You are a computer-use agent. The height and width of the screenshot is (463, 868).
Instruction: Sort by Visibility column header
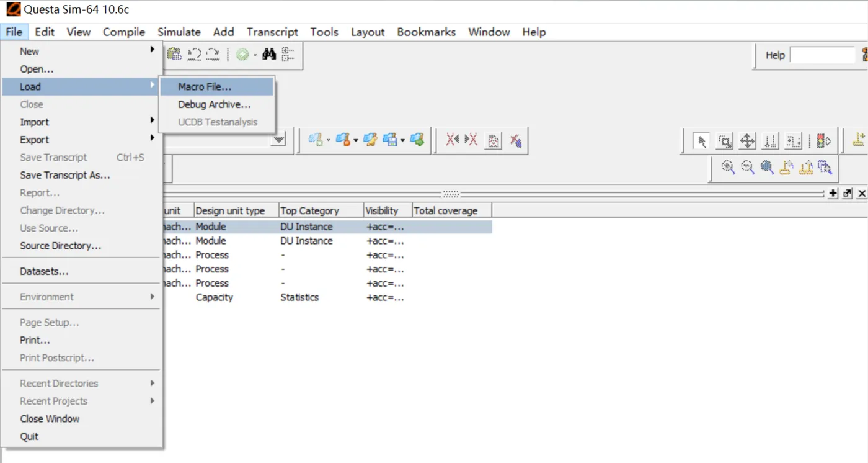[388, 210]
